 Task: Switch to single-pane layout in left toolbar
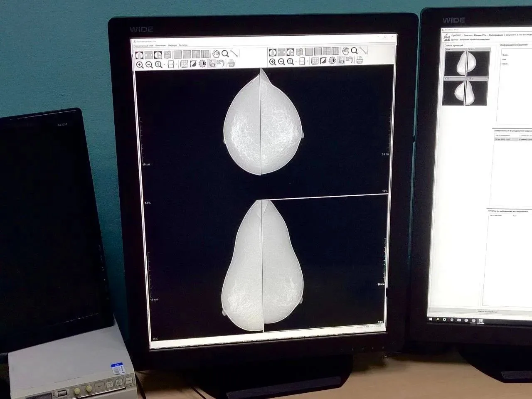click(x=177, y=54)
